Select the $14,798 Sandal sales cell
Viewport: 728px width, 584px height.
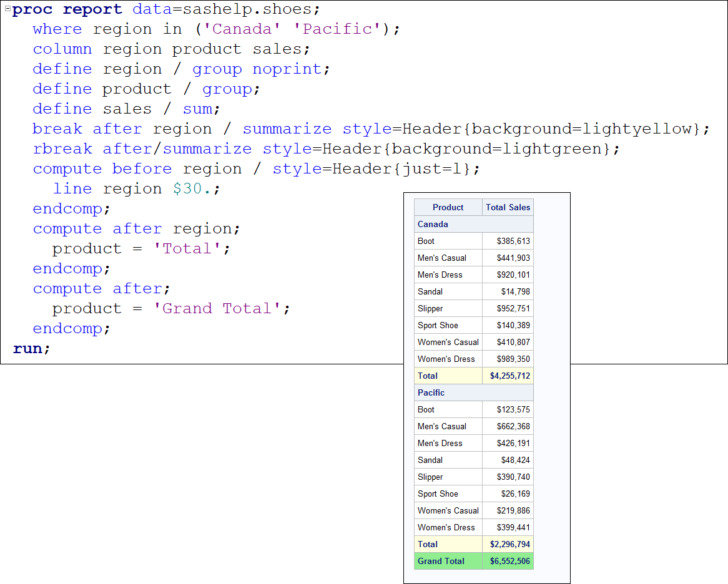tap(508, 291)
